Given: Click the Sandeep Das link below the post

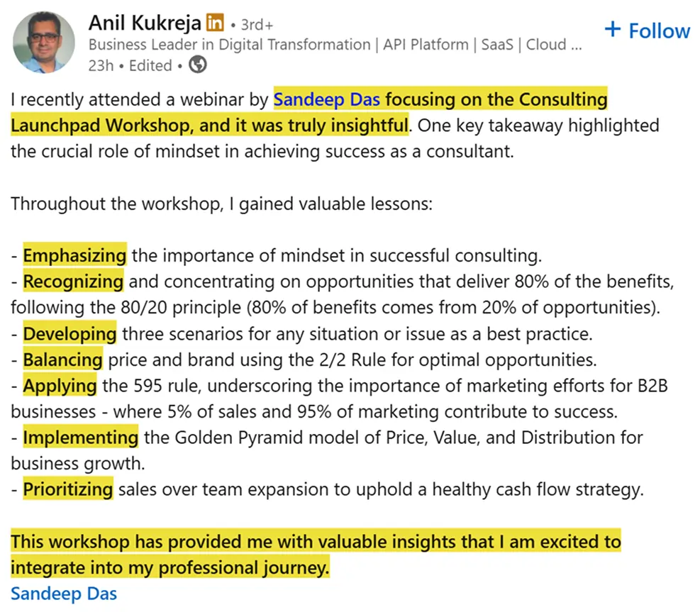Looking at the screenshot, I should 64,594.
